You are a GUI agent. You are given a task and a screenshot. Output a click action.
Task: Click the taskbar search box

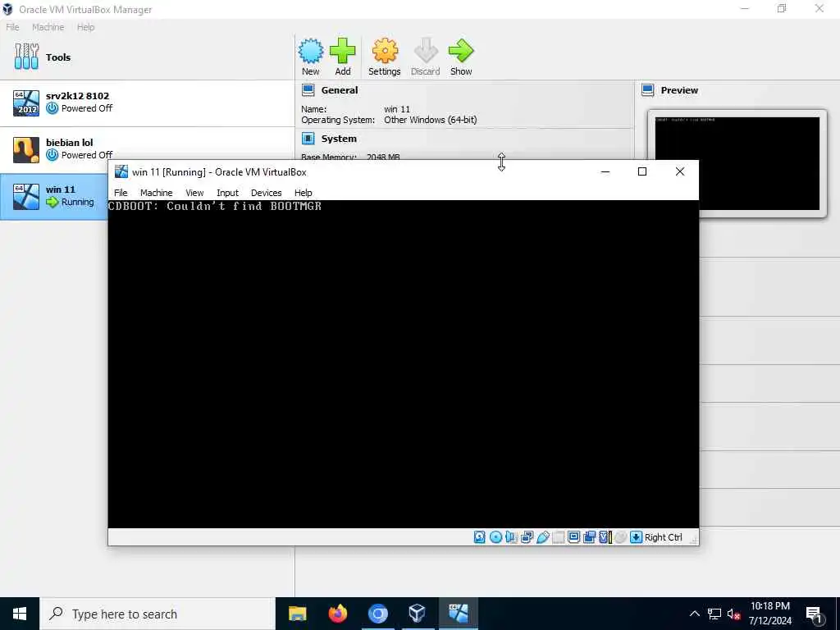click(157, 614)
